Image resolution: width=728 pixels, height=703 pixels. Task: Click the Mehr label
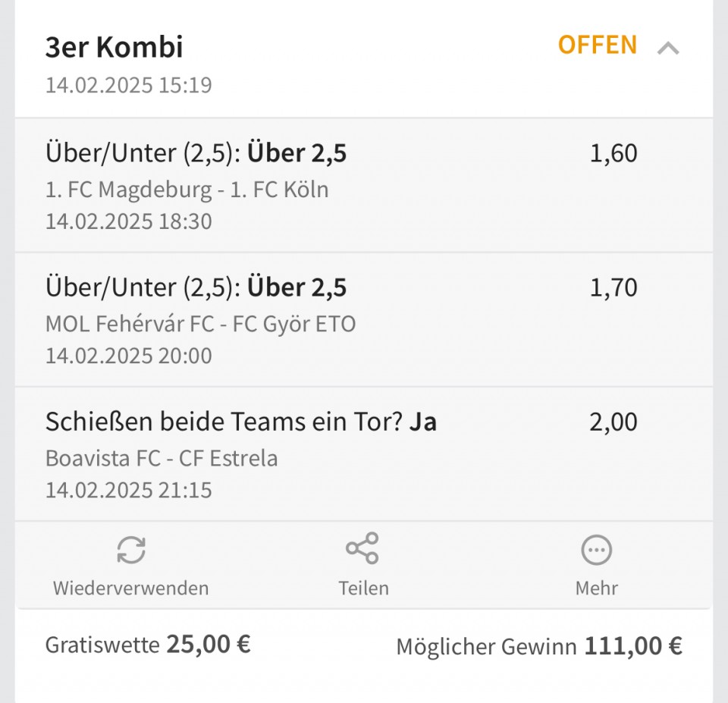coord(596,588)
